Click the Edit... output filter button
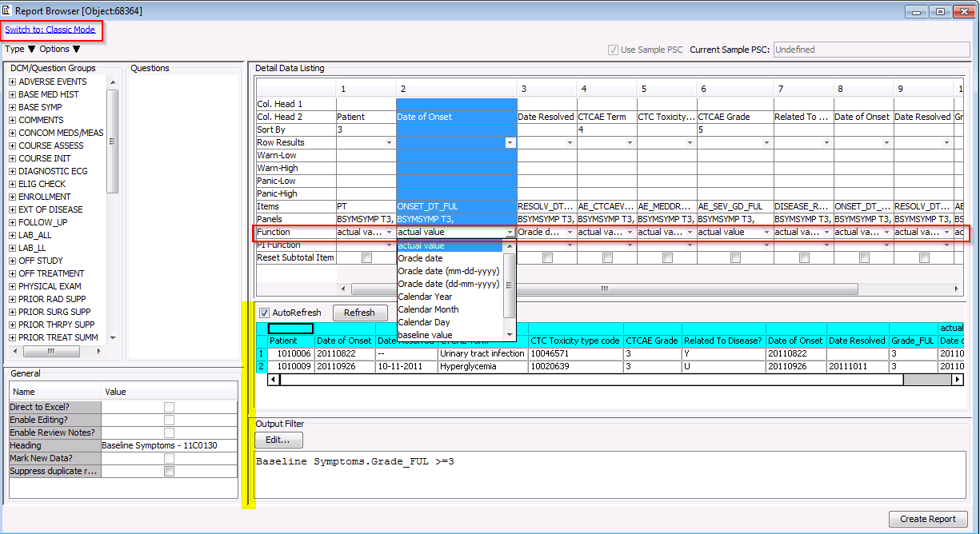This screenshot has width=980, height=534. coord(278,440)
